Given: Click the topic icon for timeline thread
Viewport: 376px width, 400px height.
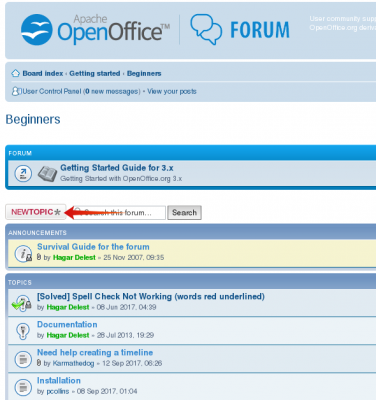Looking at the screenshot, I should 23,359.
